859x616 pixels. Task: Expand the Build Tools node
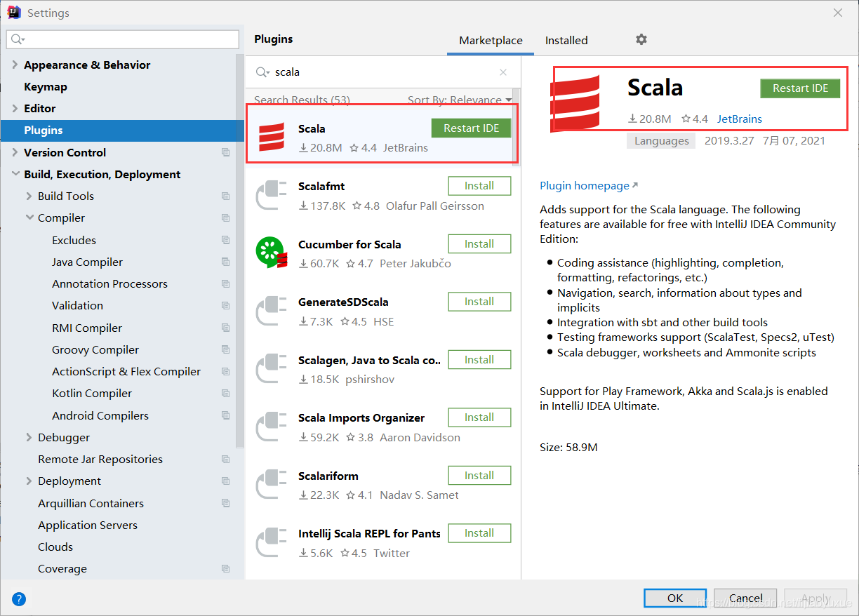(29, 196)
